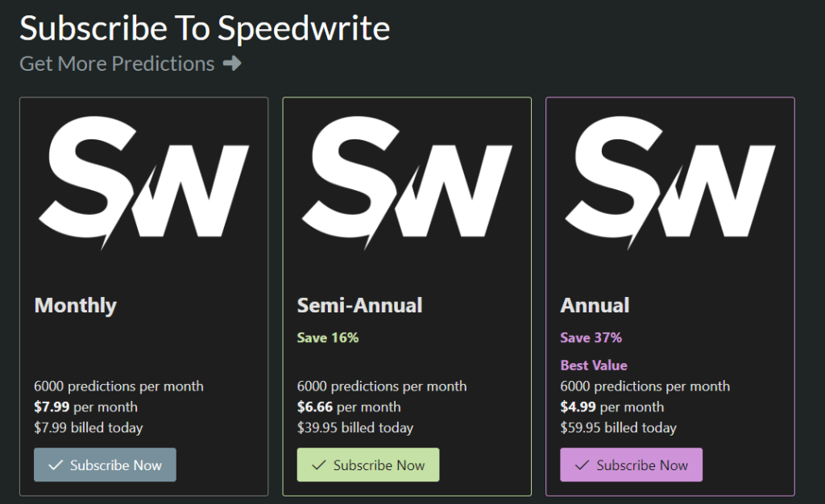Screen dimensions: 825x504
Task: Click the Save 37% label
Action: tap(591, 337)
